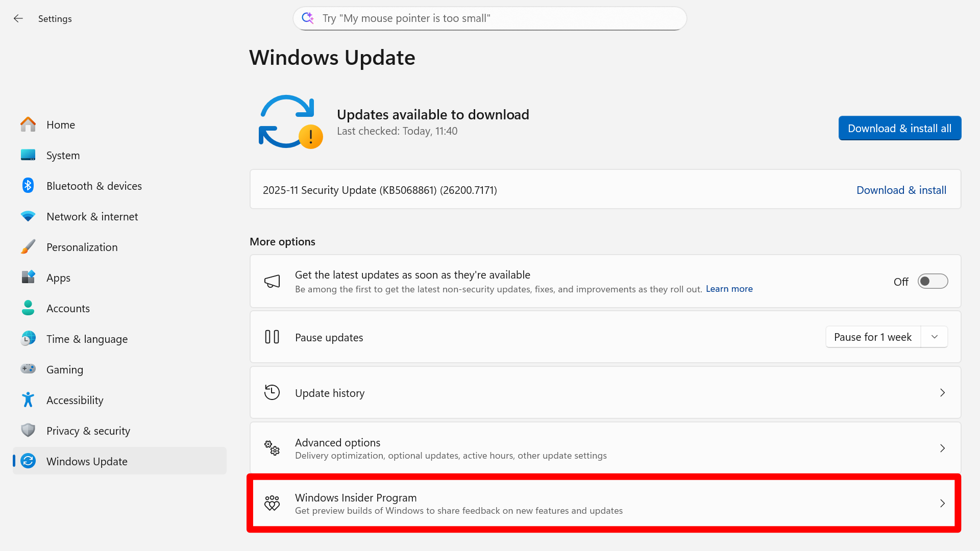
Task: Click the Bluetooth & devices icon
Action: pyautogui.click(x=28, y=185)
